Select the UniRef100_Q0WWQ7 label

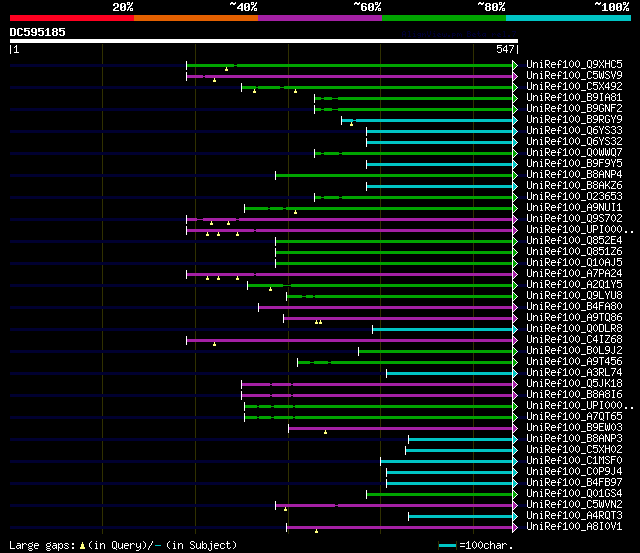point(574,153)
